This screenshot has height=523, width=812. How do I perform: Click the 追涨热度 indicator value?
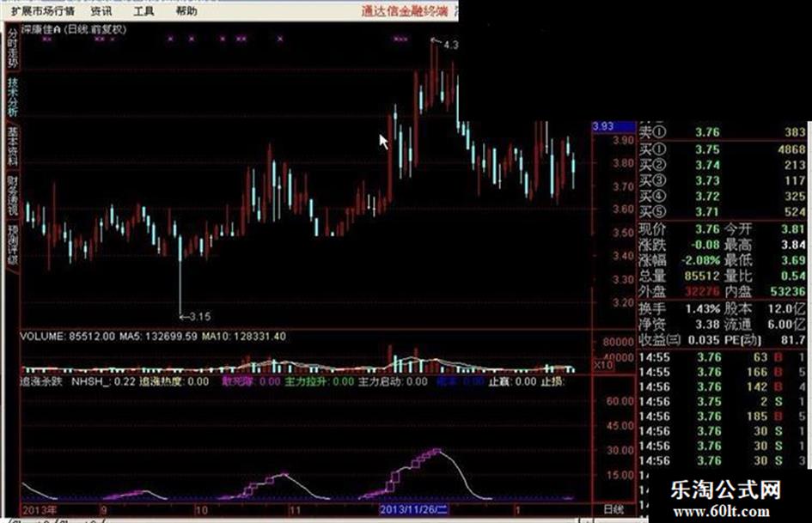pyautogui.click(x=174, y=382)
